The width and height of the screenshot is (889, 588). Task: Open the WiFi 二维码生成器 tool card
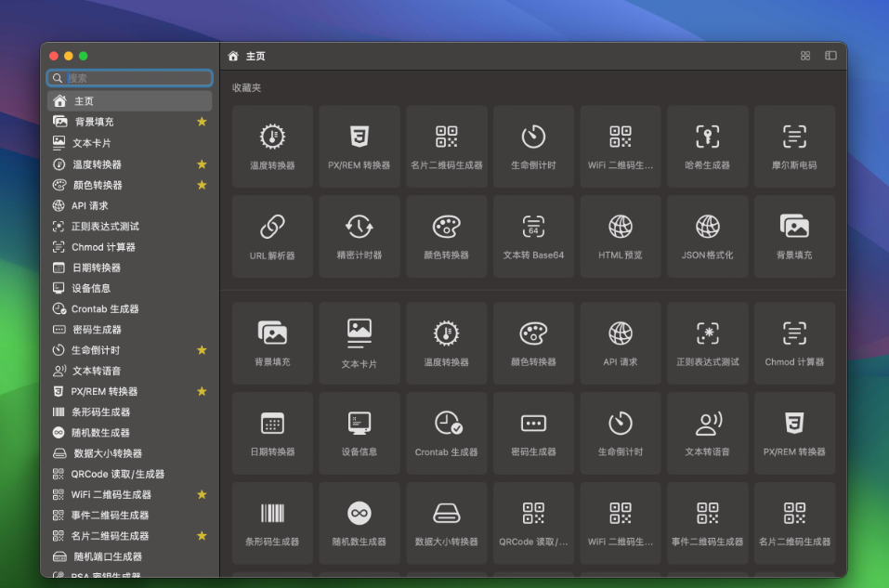point(620,146)
